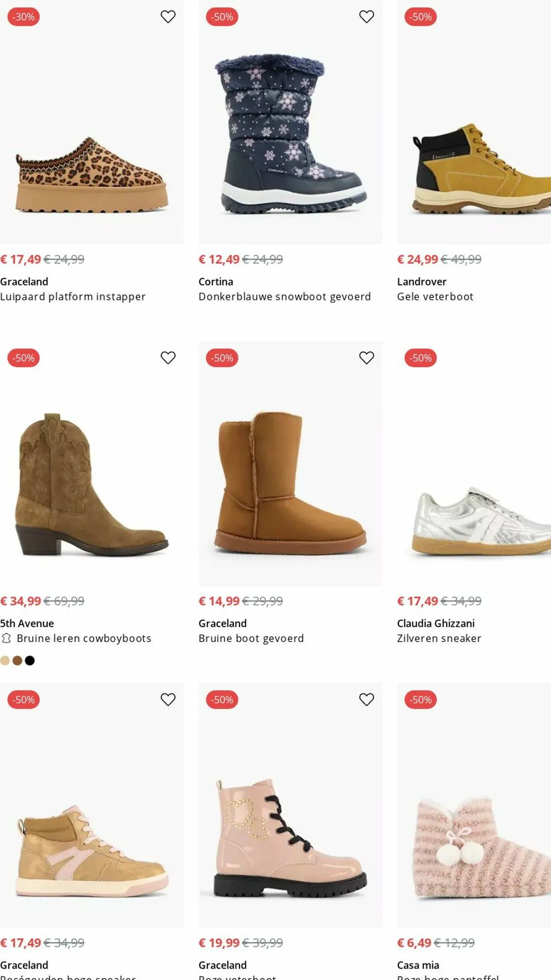View the brown cowboy boot photo
Viewport: 551px width, 980px height.
tap(92, 485)
